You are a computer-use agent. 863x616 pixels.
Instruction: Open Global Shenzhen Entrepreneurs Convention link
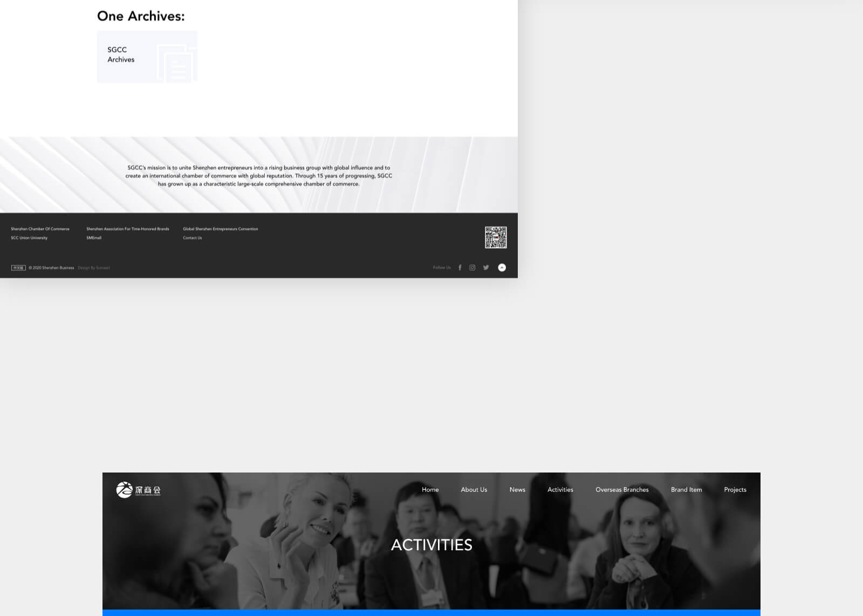click(221, 229)
